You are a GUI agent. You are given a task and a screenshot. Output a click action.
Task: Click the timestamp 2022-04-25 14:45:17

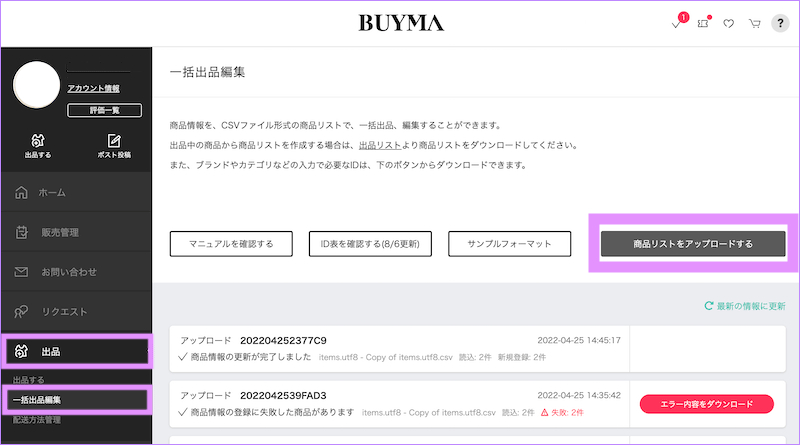[x=579, y=340]
